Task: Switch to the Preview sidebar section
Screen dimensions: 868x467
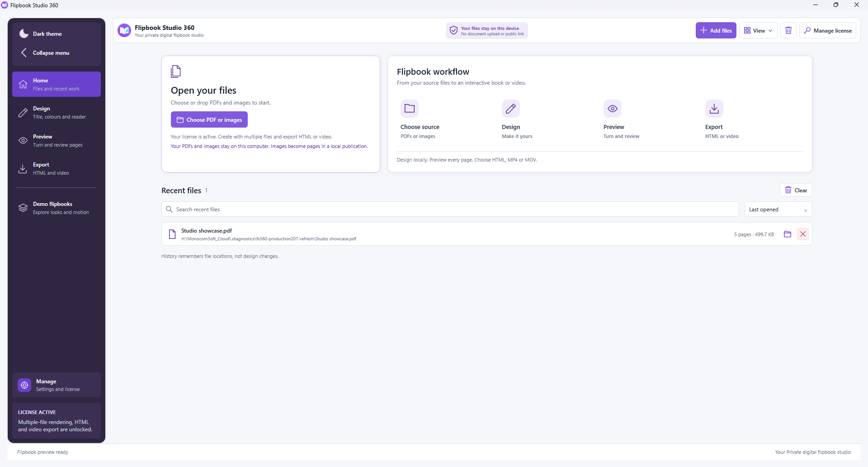Action: pyautogui.click(x=57, y=140)
